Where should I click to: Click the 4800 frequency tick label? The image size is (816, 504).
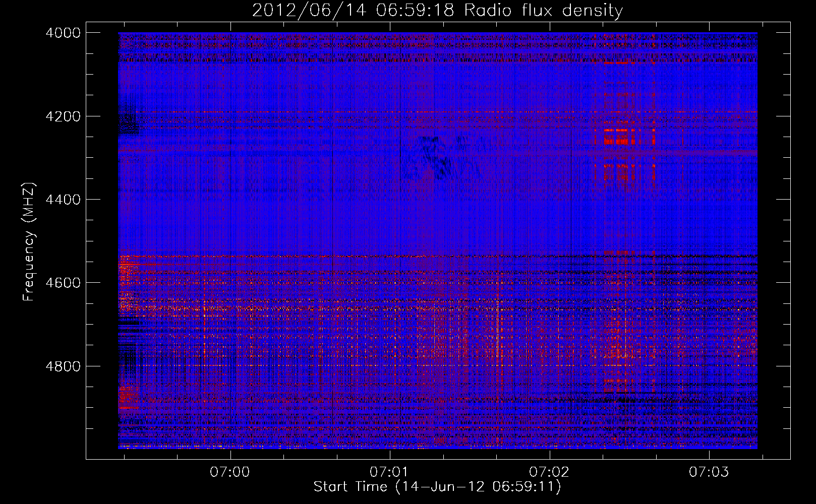pyautogui.click(x=63, y=366)
